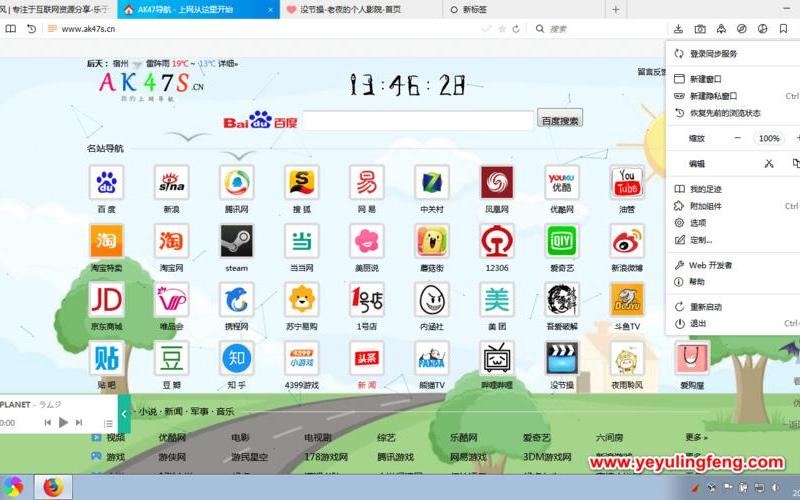This screenshot has width=800, height=500.
Task: Open 附加组件 menu entry
Action: pos(733,206)
